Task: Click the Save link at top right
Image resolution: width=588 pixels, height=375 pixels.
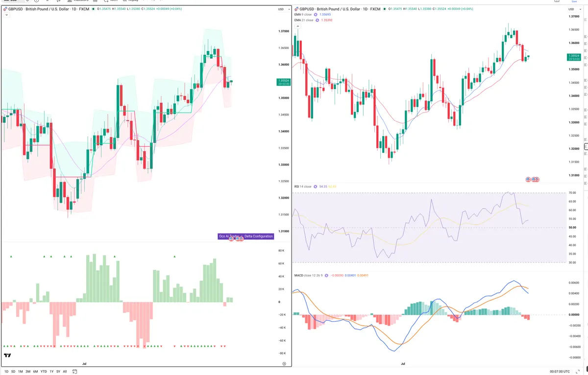Action: (574, 1)
